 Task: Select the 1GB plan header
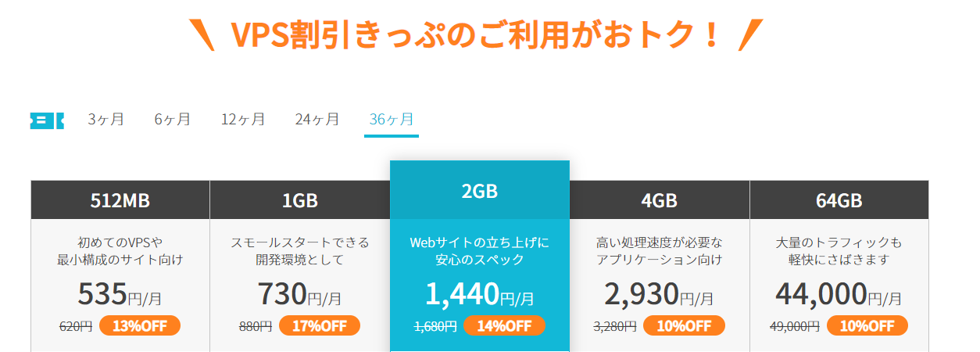click(x=300, y=200)
